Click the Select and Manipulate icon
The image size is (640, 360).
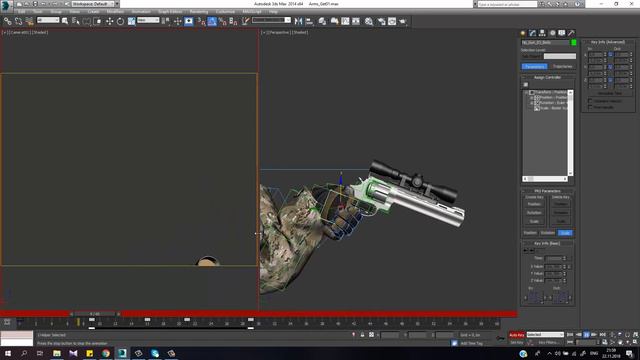tap(178, 21)
